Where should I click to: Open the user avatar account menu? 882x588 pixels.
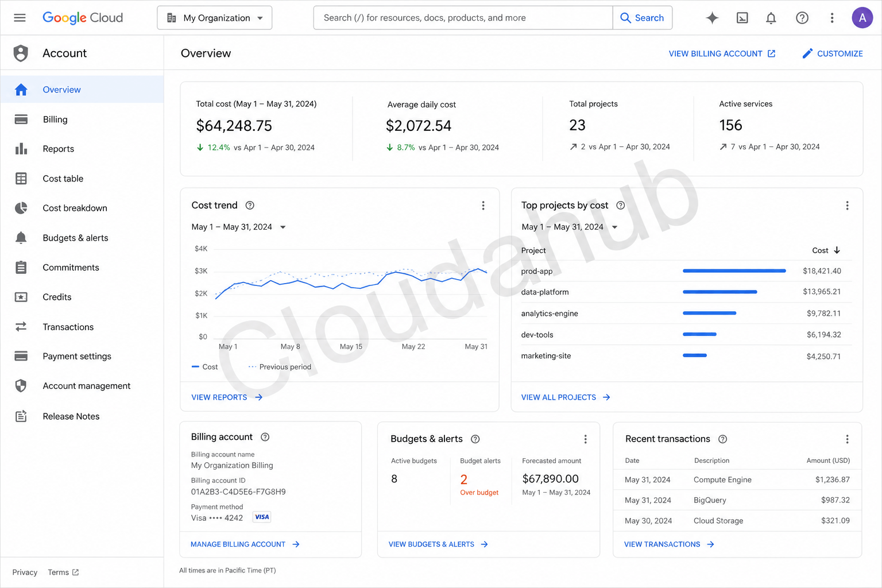tap(862, 18)
